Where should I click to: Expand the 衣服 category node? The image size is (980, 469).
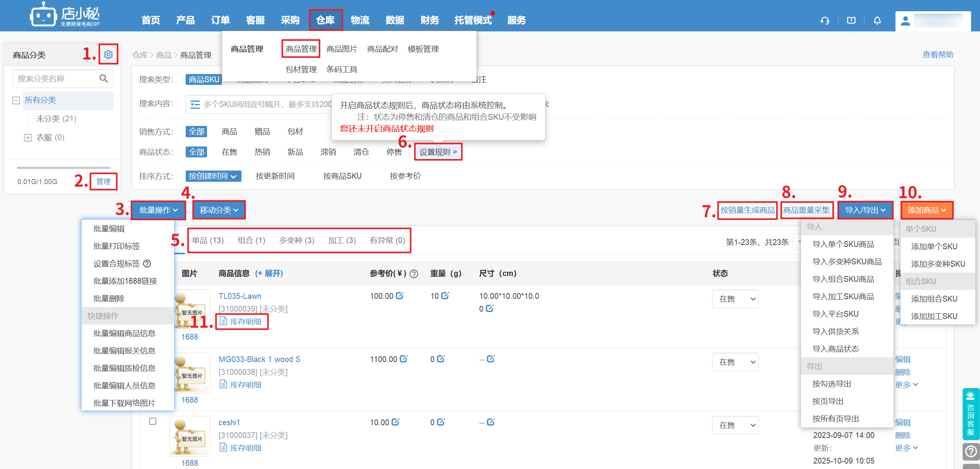28,138
